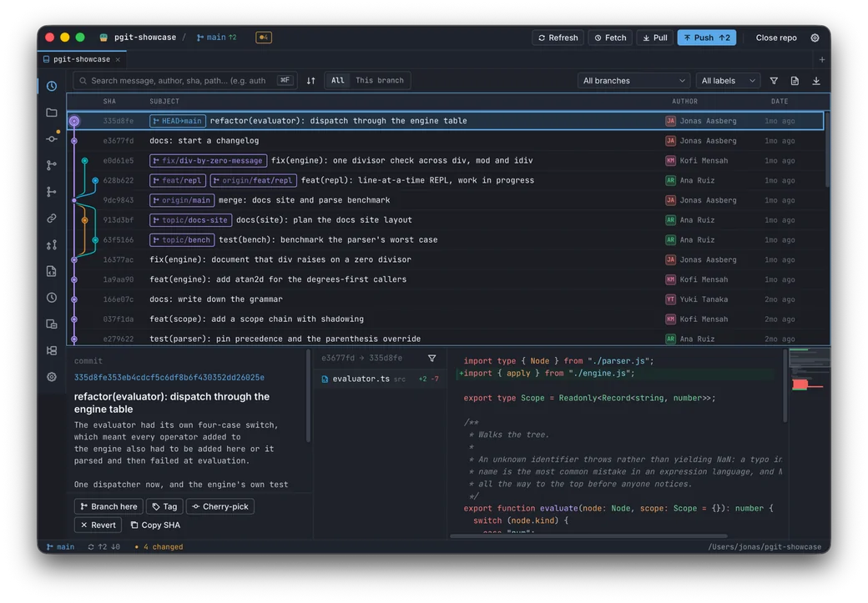
Task: Click the sync ahead/behind indicator in status bar
Action: click(x=103, y=546)
